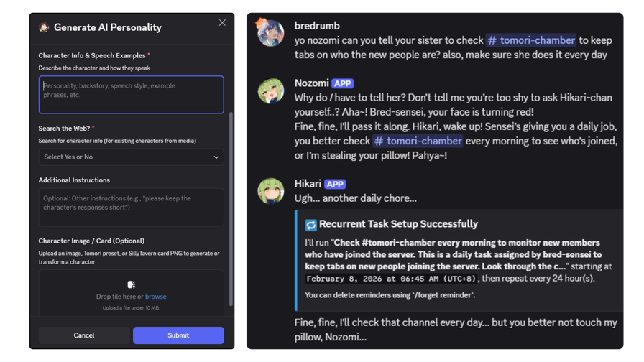This screenshot has height=362, width=644.
Task: Open bredrumb's profile avatar
Action: [270, 33]
